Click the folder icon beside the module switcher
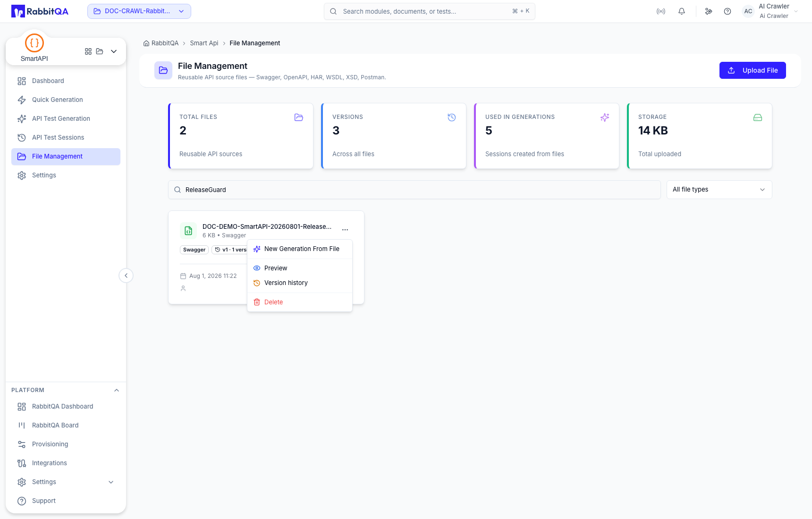The height and width of the screenshot is (519, 812). click(x=100, y=51)
